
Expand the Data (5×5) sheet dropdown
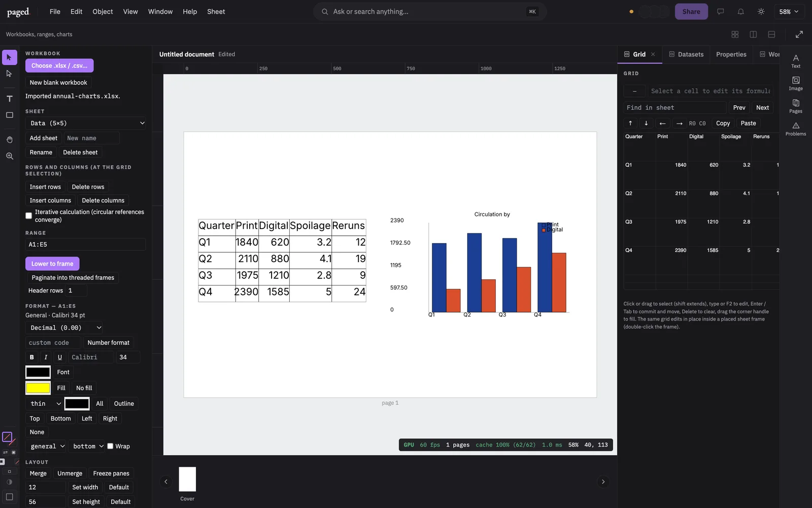pyautogui.click(x=86, y=123)
